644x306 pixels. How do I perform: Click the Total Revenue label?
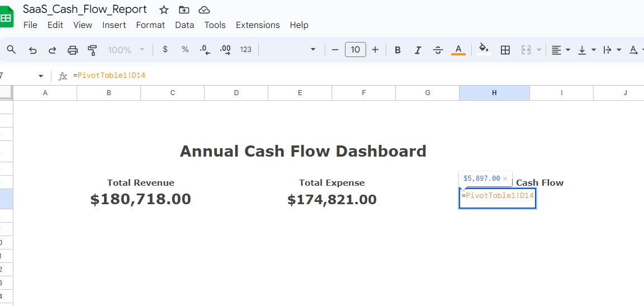click(141, 183)
